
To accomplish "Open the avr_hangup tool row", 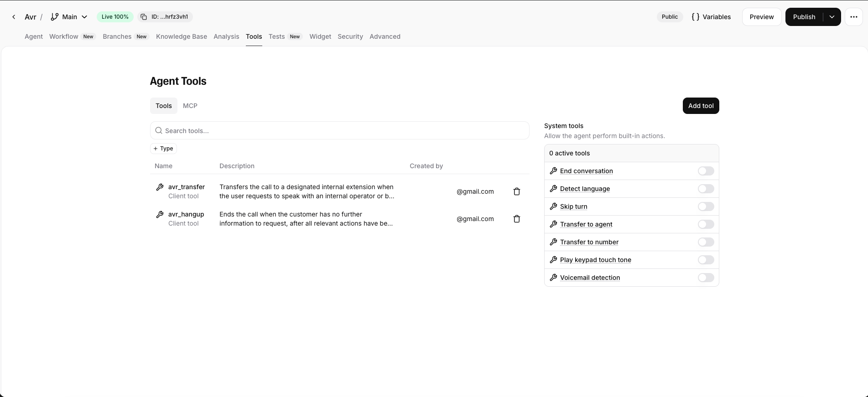I will click(x=339, y=219).
